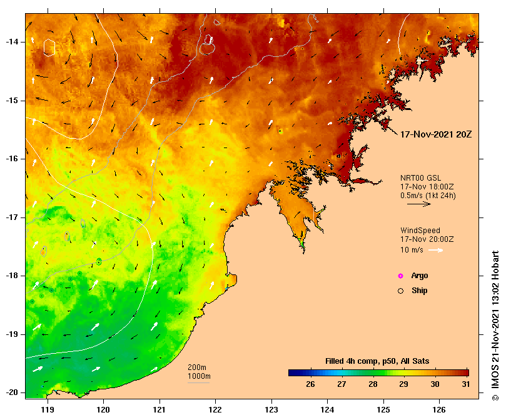The image size is (506, 420).
Task: Click the latitude -17 axis label
Action: point(12,217)
